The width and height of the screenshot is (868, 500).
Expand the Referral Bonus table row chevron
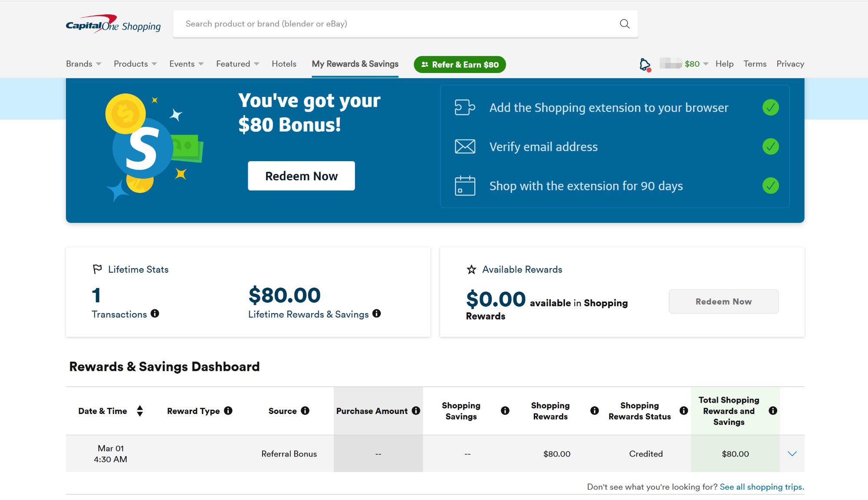(x=792, y=454)
